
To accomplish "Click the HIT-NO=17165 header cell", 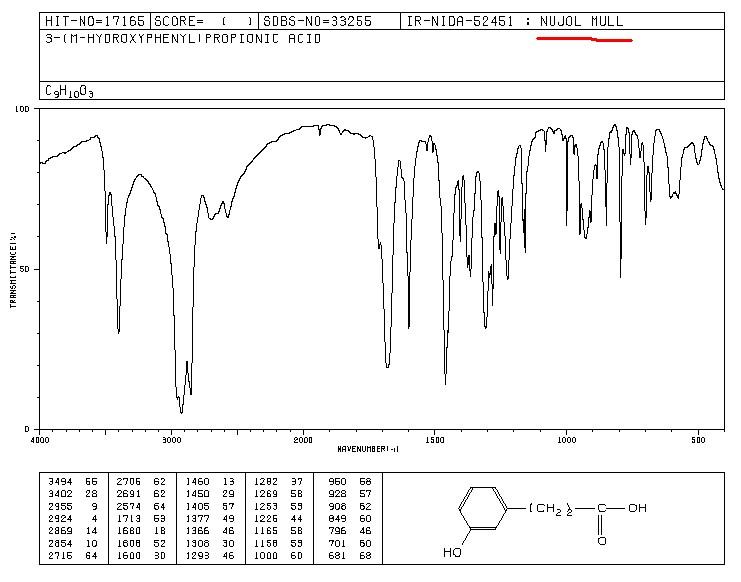I will click(x=95, y=21).
